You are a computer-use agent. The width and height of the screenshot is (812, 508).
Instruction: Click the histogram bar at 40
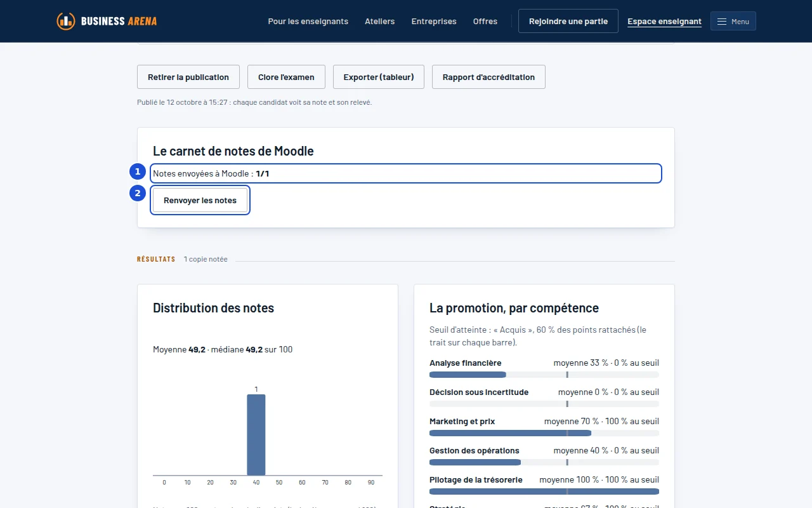[256, 435]
